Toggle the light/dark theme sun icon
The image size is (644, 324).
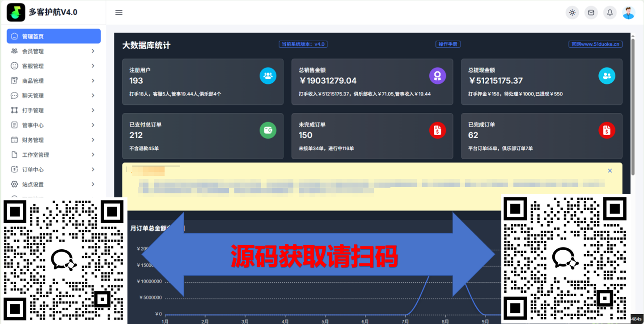coord(572,13)
